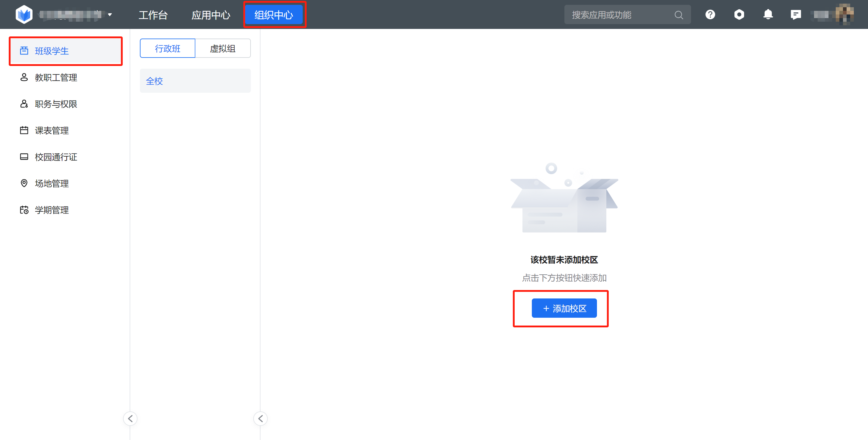Image resolution: width=868 pixels, height=440 pixels.
Task: Click the 学期管理 calendar-clock icon
Action: 24,210
